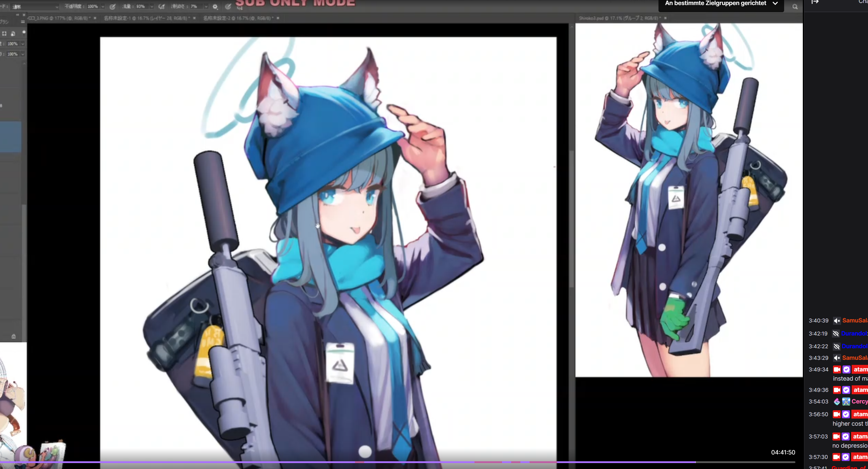Open the brush panel hamburger menu
Image resolution: width=868 pixels, height=469 pixels.
pyautogui.click(x=23, y=22)
